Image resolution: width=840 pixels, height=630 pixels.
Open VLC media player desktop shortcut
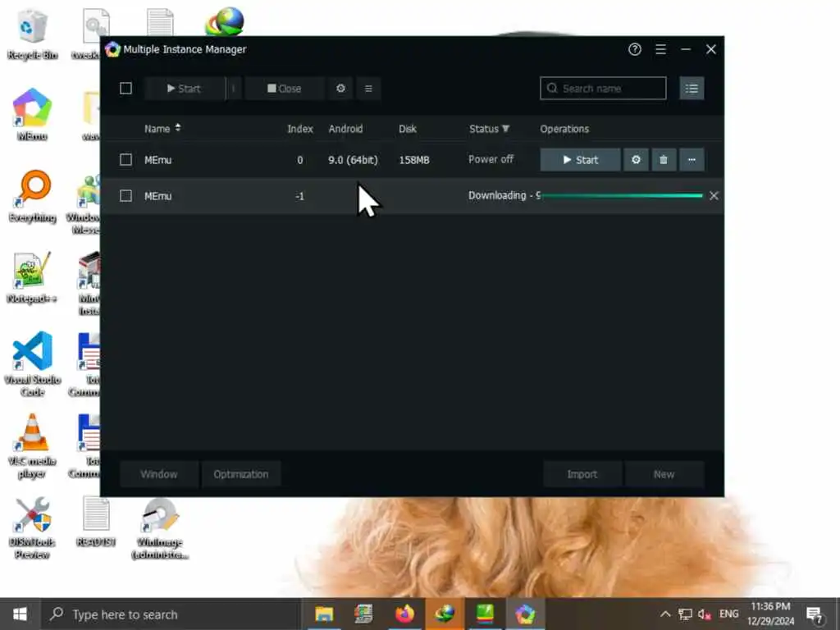tap(32, 446)
